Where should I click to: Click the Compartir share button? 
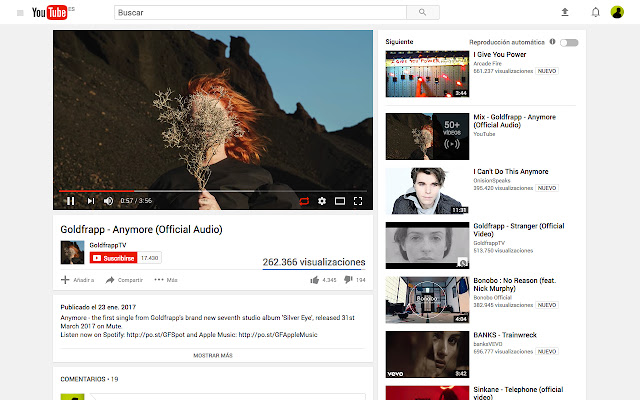124,280
